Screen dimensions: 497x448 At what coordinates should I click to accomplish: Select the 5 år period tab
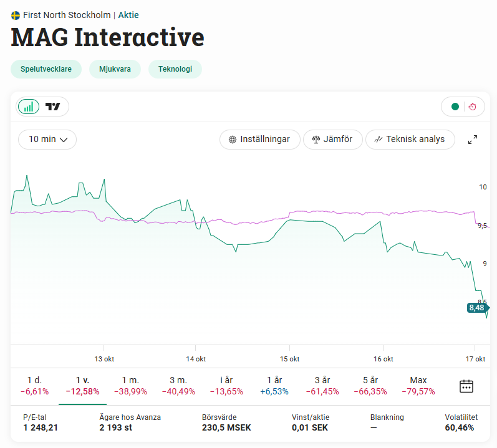[x=370, y=386]
